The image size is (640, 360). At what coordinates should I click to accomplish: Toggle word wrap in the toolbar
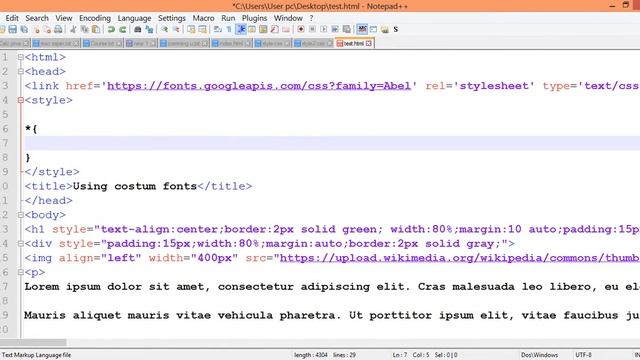(218, 29)
